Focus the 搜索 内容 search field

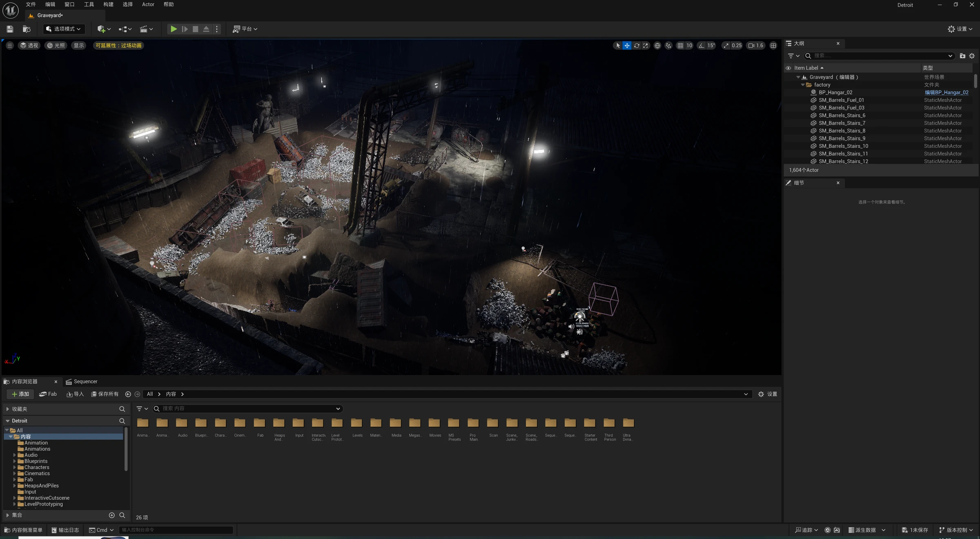(x=248, y=409)
